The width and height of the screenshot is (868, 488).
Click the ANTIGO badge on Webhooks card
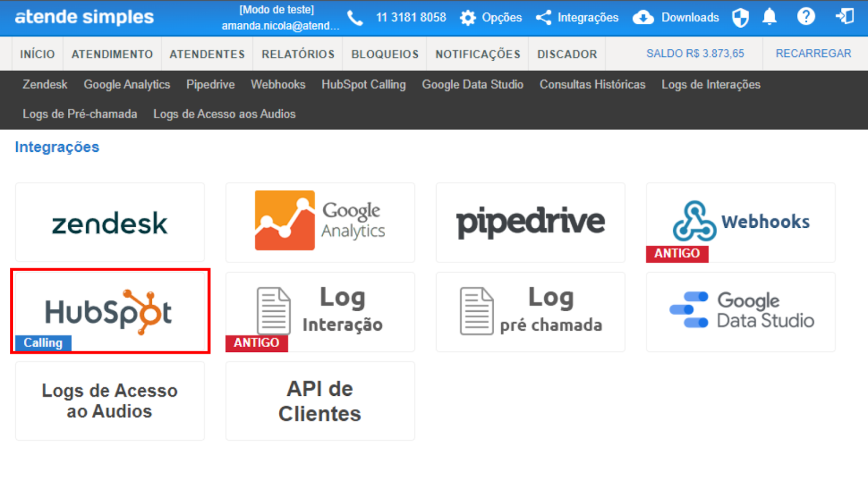tap(677, 254)
